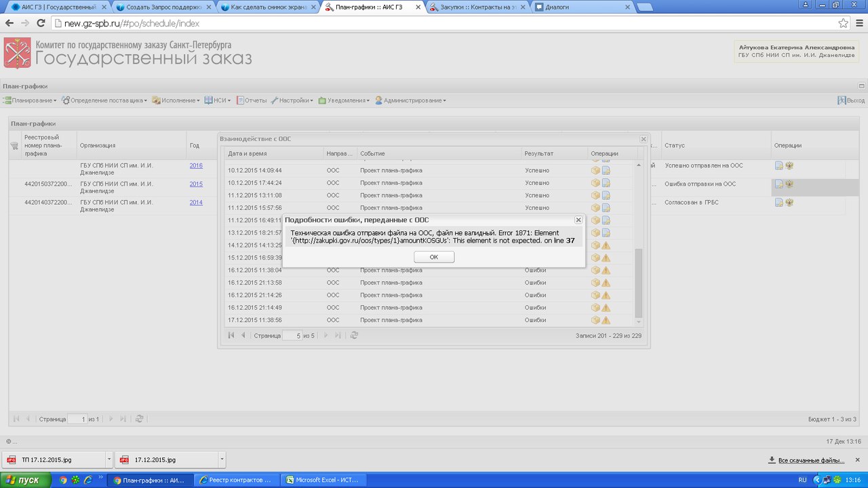Click the filter icon in the plan-schedule grid header
This screenshot has width=868, height=488.
click(x=14, y=145)
